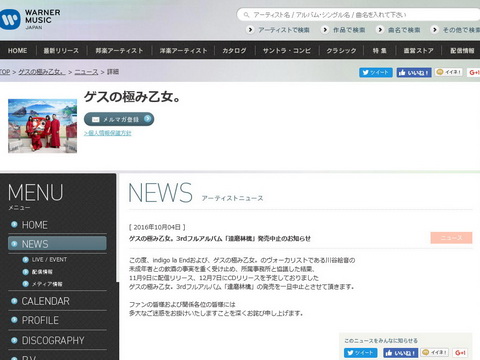Click bullet icon beside CALENDAR
This screenshot has height=360, width=480.
[14, 301]
